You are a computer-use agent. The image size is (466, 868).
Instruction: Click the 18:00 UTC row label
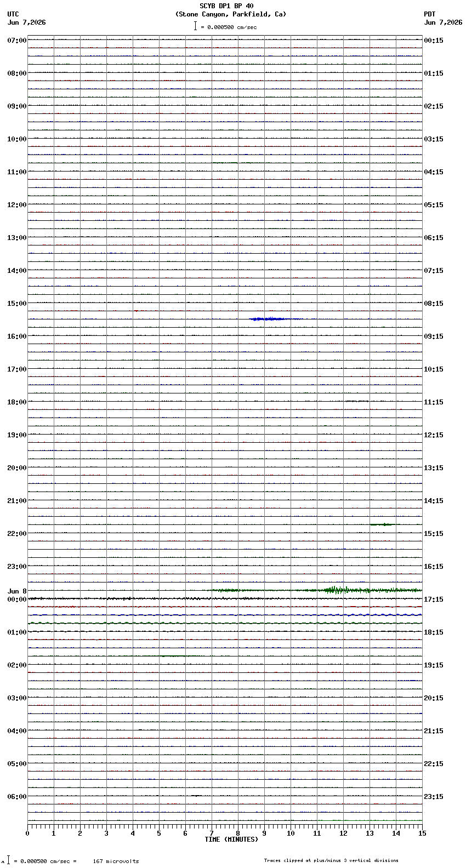click(17, 402)
